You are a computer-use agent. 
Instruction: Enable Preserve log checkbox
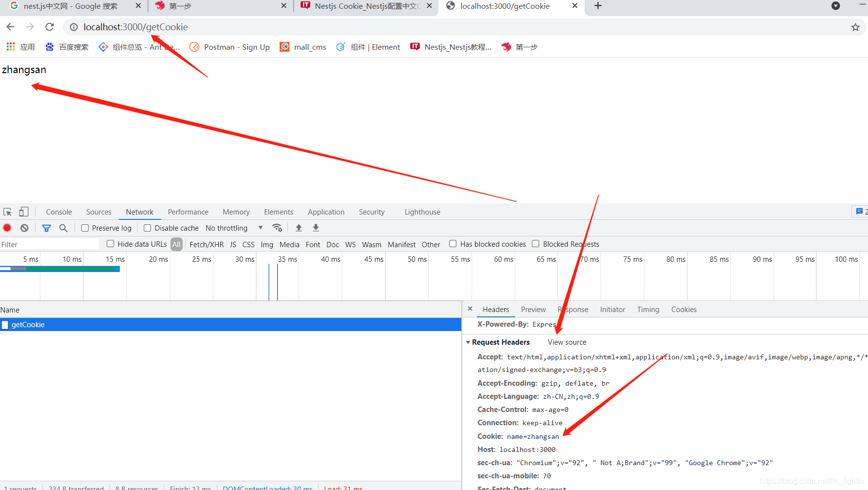(85, 228)
